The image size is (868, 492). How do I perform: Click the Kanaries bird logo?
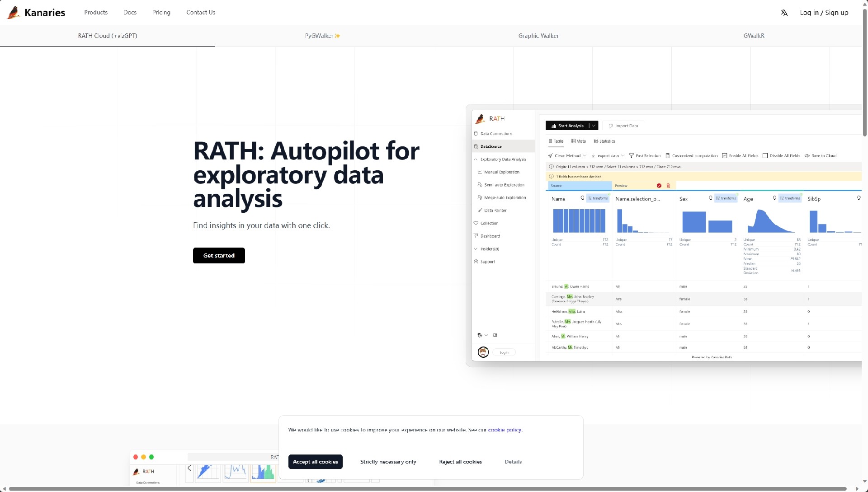(14, 13)
